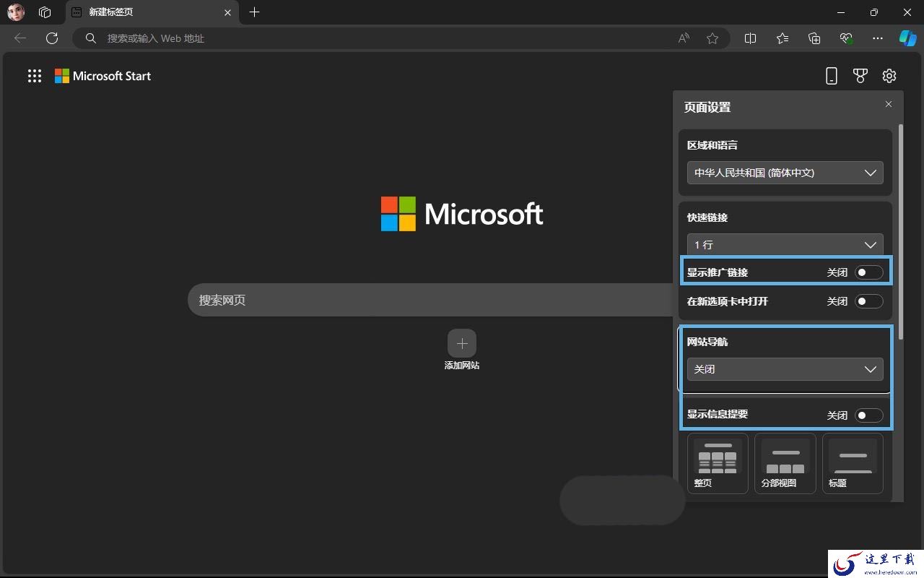Go back with the back arrow
Image resolution: width=924 pixels, height=578 pixels.
click(x=20, y=38)
